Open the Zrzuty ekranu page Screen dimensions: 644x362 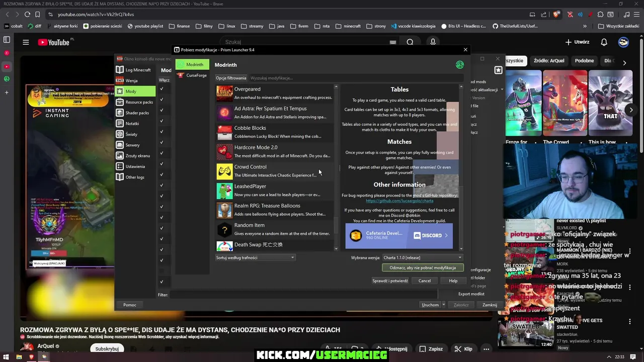(134, 156)
